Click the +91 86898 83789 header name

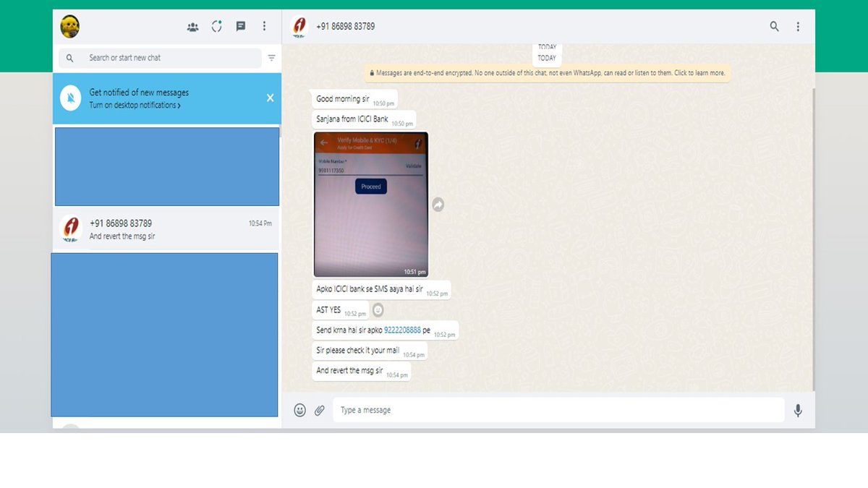pyautogui.click(x=345, y=27)
